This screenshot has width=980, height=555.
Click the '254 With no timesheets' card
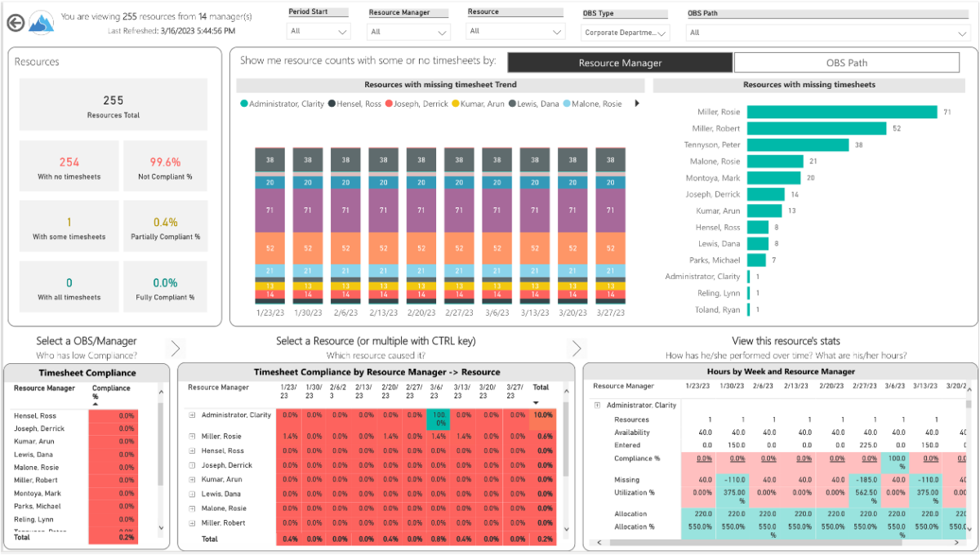(x=69, y=166)
